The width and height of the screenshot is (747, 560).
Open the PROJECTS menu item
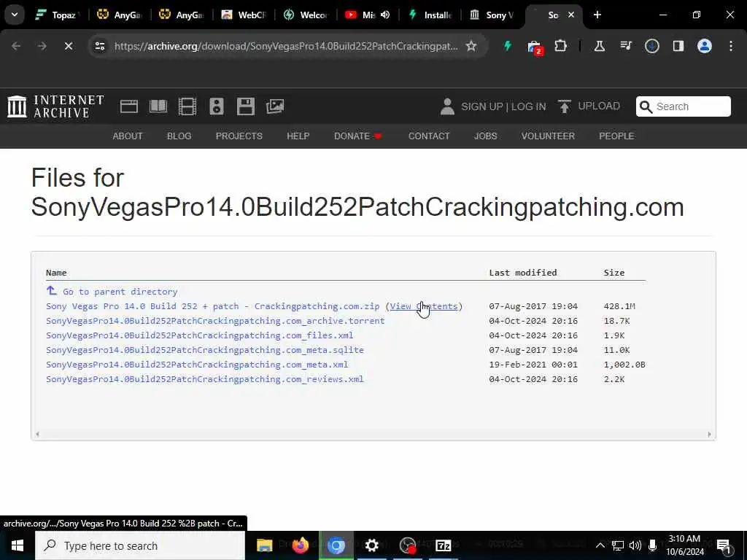(x=239, y=136)
